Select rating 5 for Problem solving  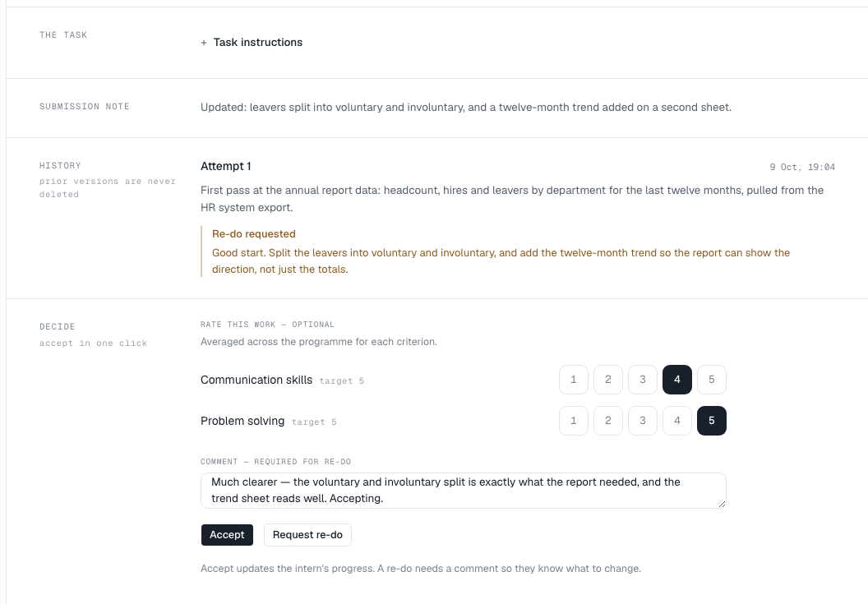(x=711, y=421)
